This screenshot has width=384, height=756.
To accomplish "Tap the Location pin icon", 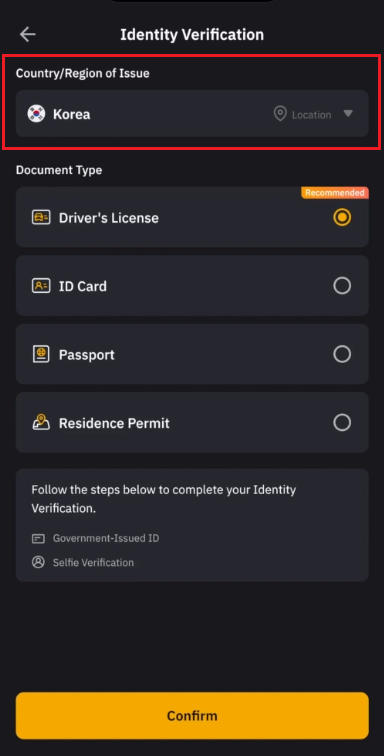I will pyautogui.click(x=280, y=114).
